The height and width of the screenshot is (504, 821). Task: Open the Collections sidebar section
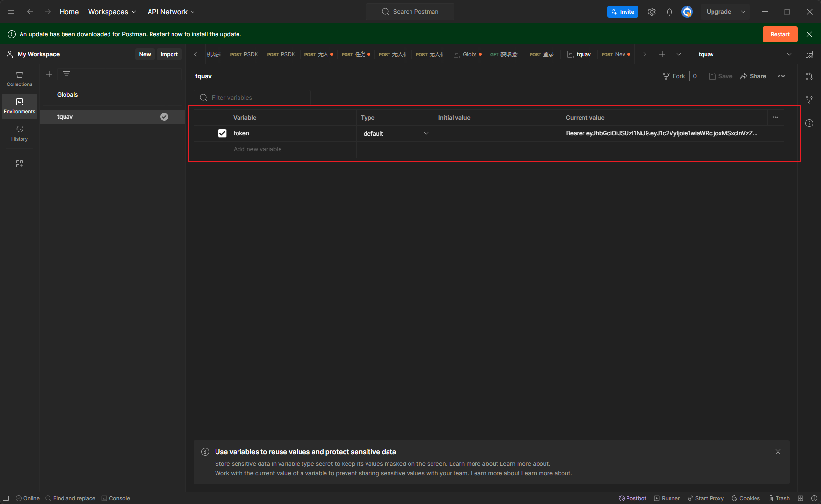point(20,79)
